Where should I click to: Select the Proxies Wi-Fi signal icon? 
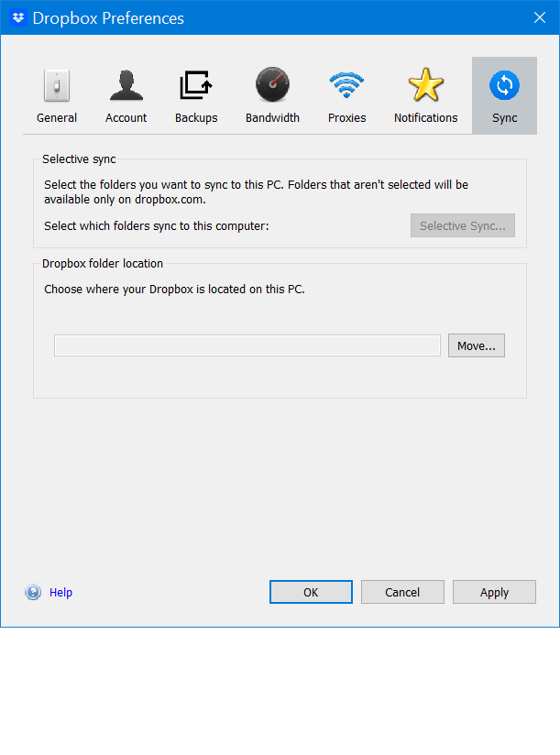pos(346,86)
